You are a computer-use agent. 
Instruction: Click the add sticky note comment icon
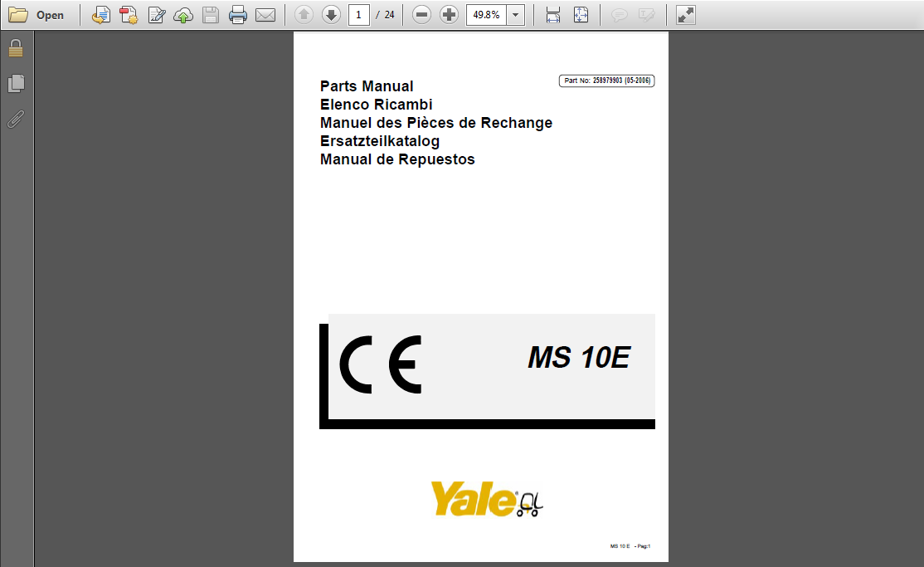click(619, 15)
